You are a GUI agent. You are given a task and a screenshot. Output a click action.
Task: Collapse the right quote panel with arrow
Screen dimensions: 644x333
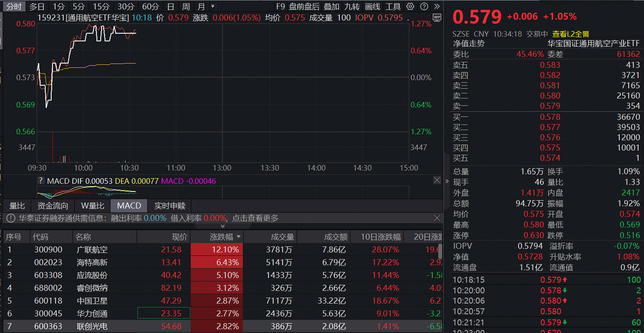pos(447,181)
